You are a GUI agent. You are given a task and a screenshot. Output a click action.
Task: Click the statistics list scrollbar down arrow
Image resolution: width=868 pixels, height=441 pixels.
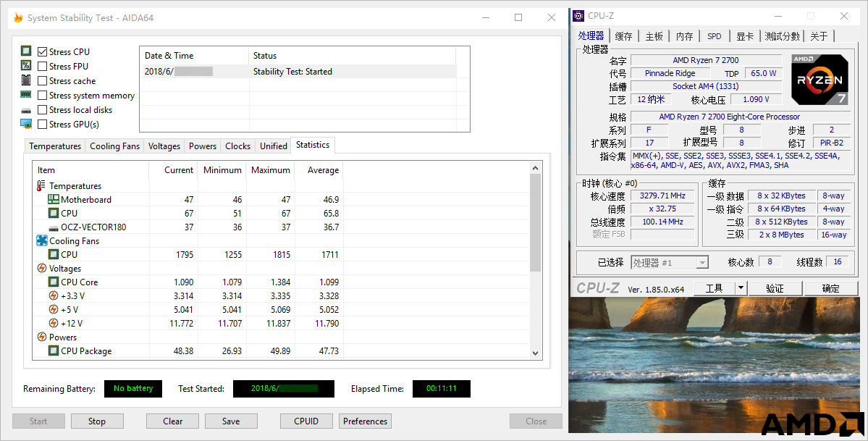(535, 353)
